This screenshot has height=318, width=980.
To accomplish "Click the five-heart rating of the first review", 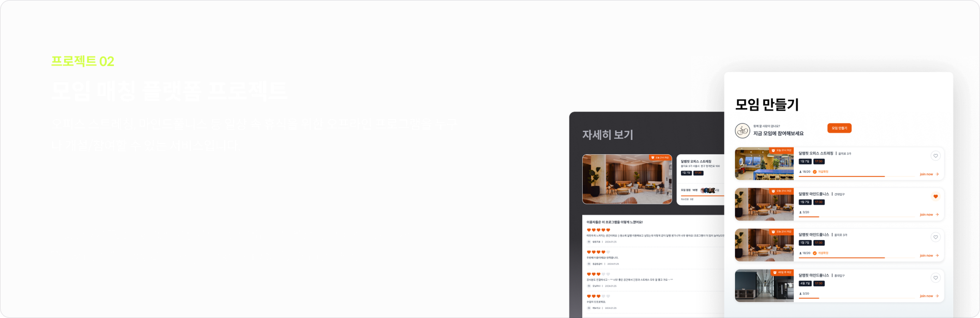I will (599, 230).
